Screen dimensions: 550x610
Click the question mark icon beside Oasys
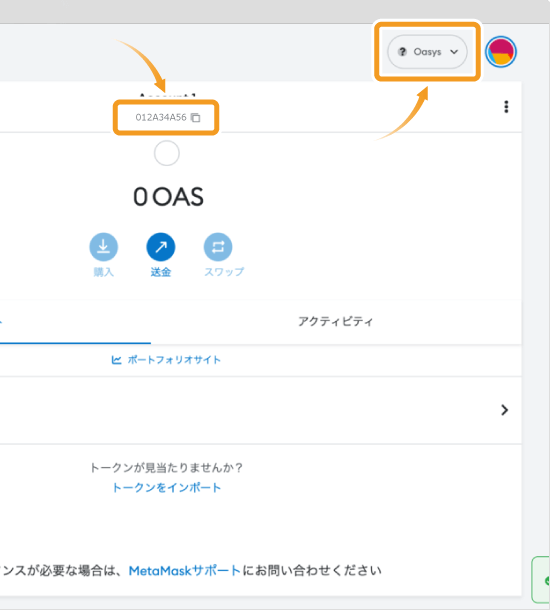(402, 52)
